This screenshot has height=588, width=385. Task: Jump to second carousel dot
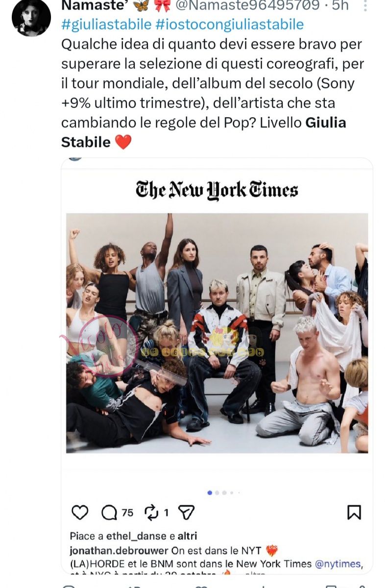(217, 492)
